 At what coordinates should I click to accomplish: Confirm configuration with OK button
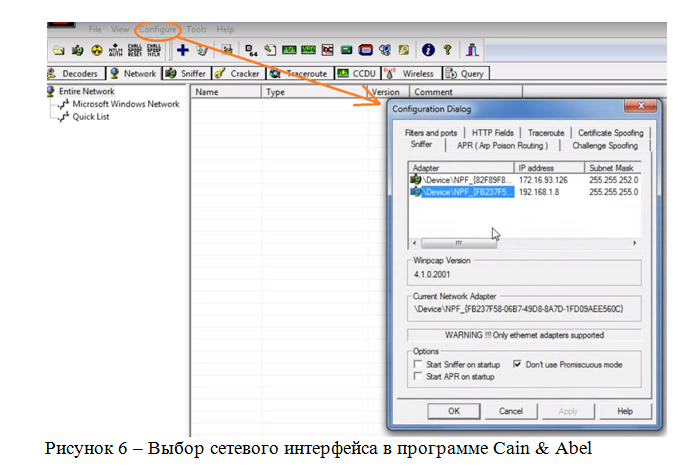[454, 411]
